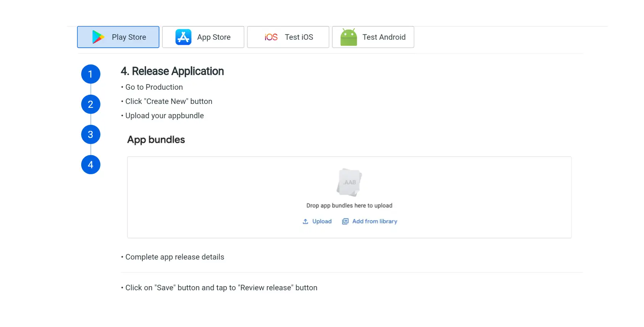This screenshot has width=644, height=327.
Task: Click the blue App Store icon
Action: click(183, 37)
